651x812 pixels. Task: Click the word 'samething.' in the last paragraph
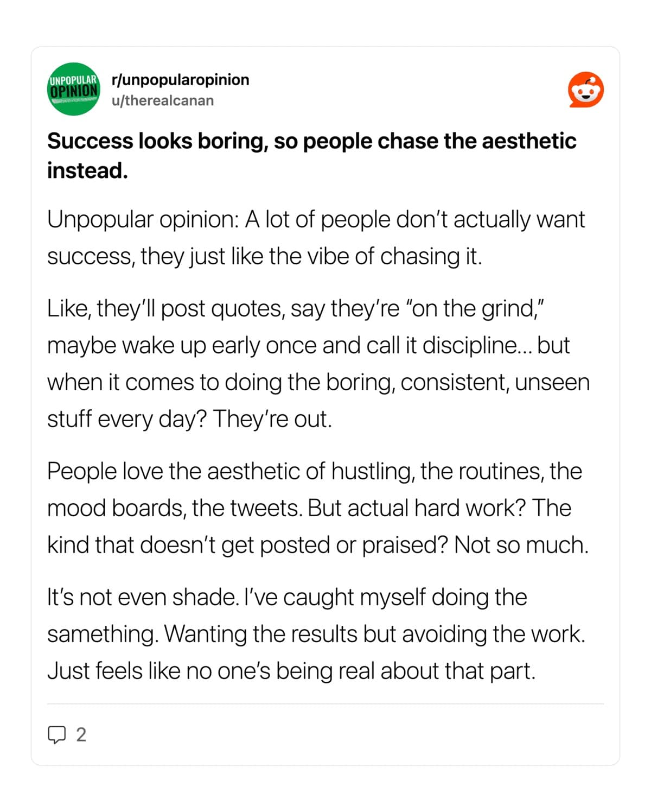[x=103, y=635]
